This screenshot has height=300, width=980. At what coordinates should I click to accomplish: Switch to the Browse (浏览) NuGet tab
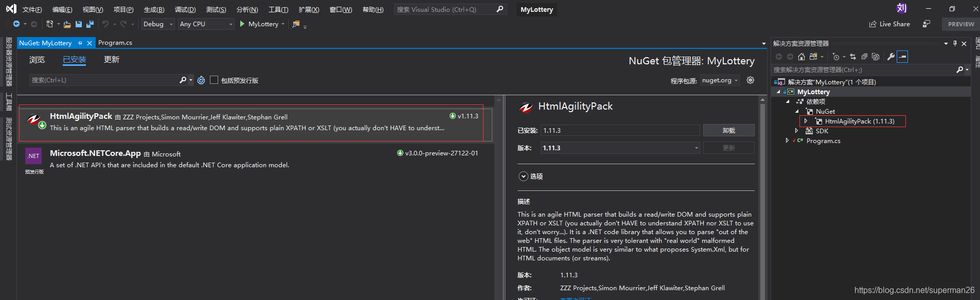pyautogui.click(x=37, y=60)
